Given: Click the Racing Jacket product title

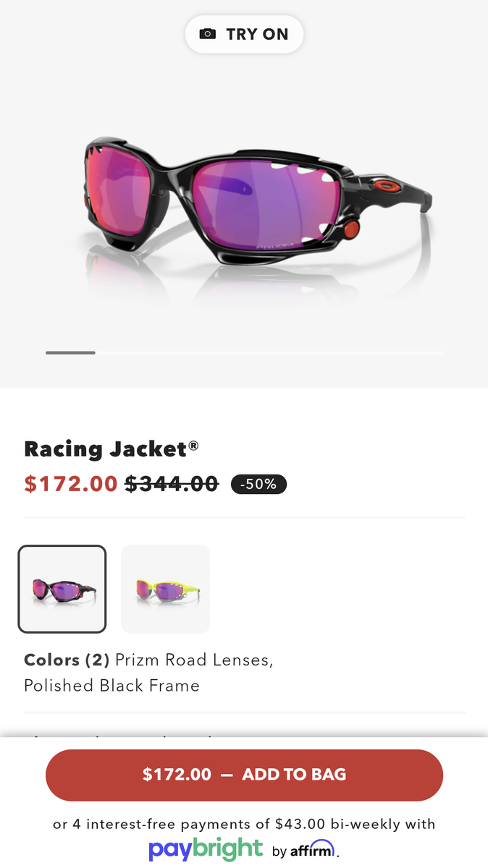Looking at the screenshot, I should (x=106, y=448).
